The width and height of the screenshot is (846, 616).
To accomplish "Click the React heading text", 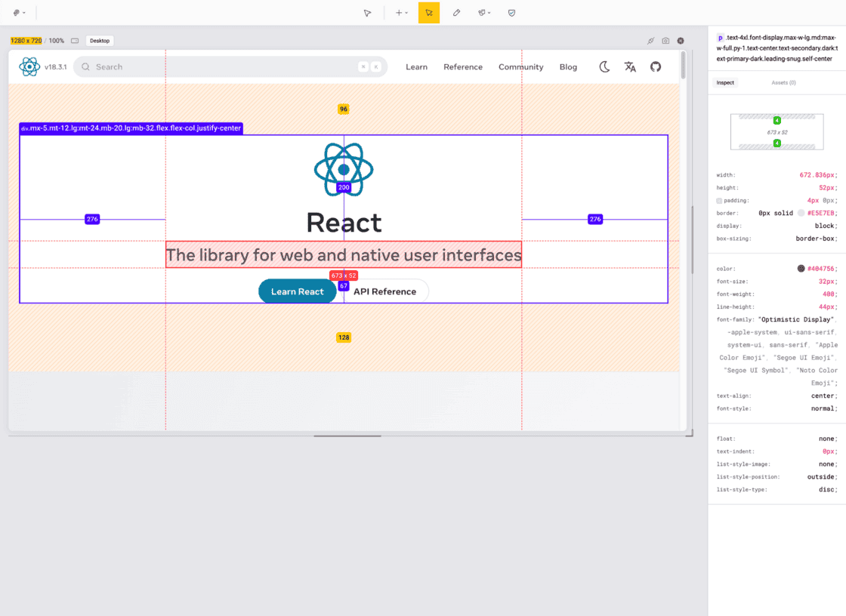I will point(344,223).
